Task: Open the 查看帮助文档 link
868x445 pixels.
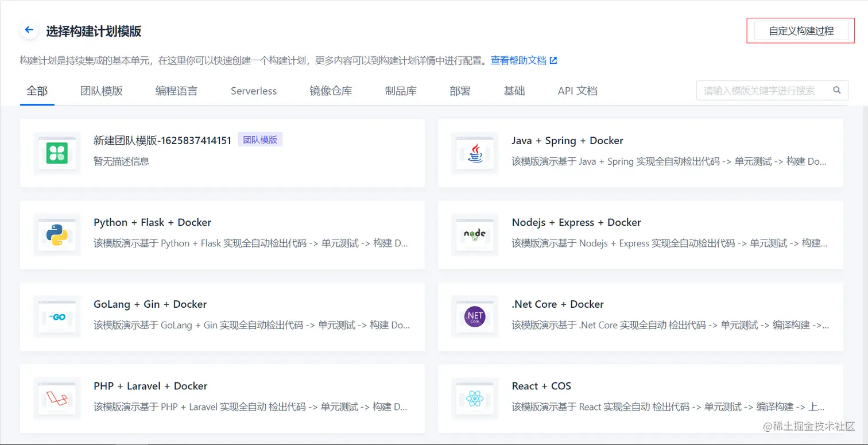Action: tap(518, 60)
